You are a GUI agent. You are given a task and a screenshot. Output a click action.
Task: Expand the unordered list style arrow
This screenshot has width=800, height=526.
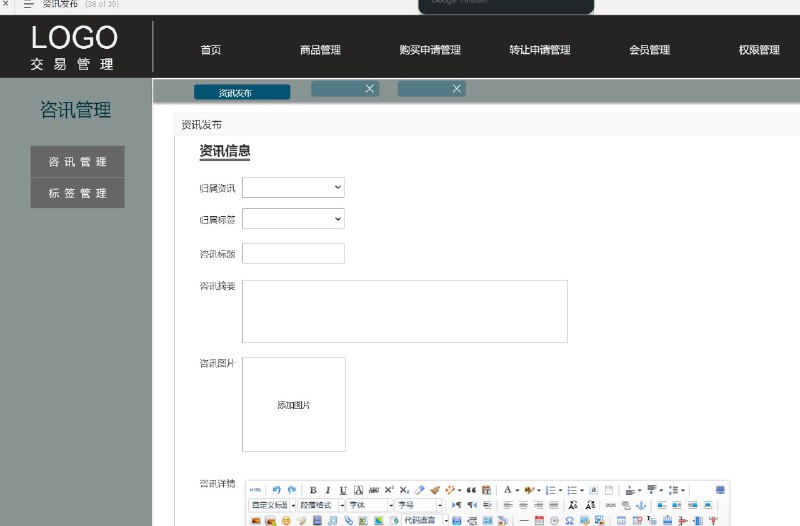(x=582, y=490)
